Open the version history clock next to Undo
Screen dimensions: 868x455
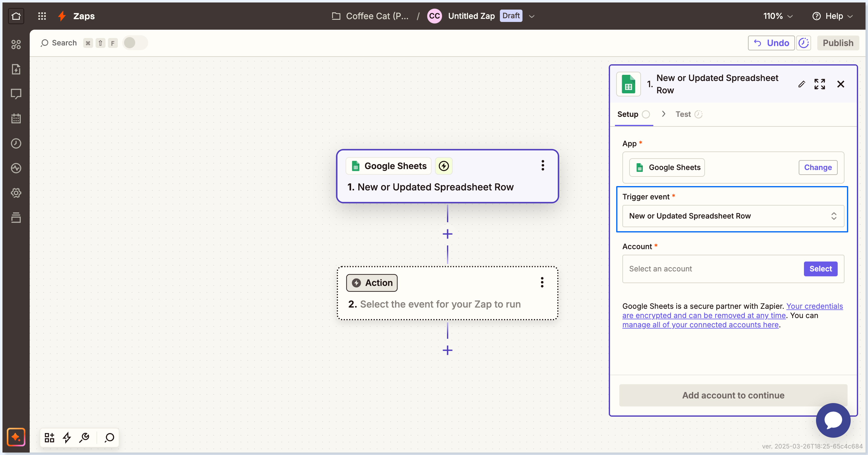804,43
